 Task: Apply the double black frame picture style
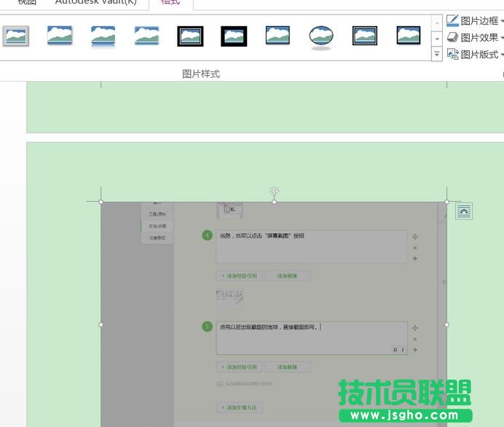click(190, 36)
